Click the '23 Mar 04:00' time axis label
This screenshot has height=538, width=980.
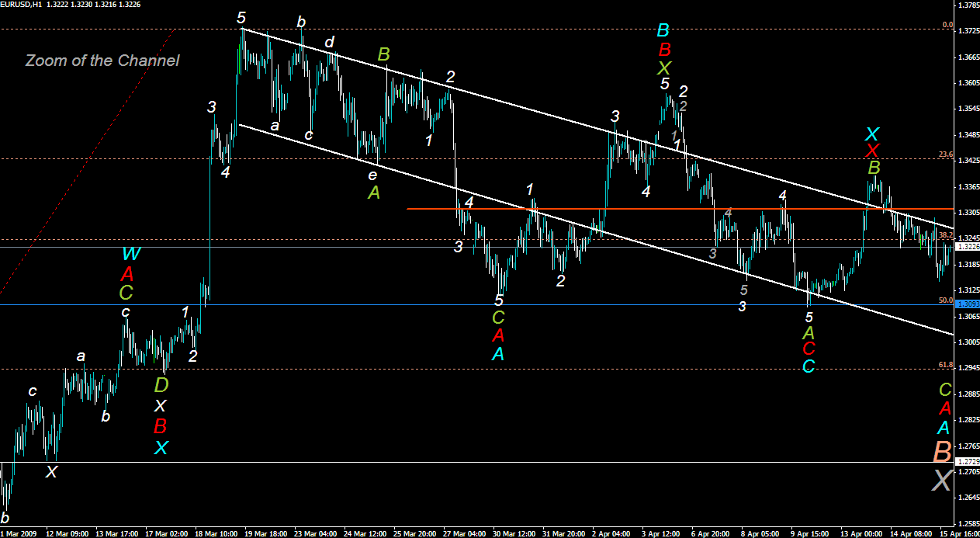click(x=316, y=533)
